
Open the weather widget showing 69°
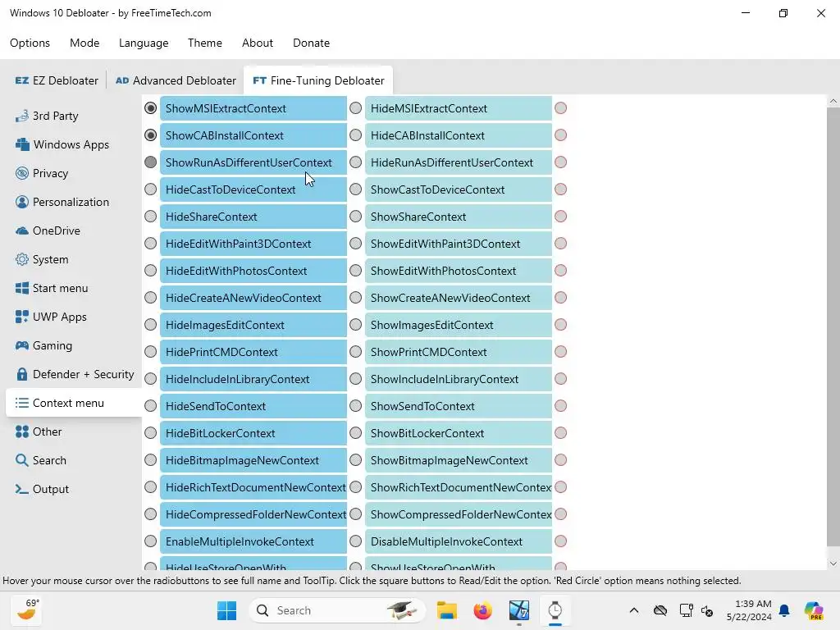(x=27, y=610)
